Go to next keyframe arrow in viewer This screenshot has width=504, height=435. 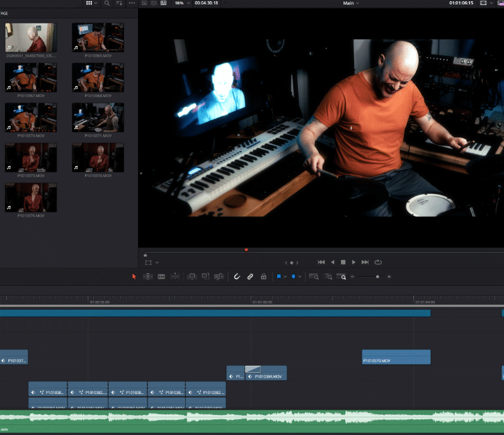point(297,263)
